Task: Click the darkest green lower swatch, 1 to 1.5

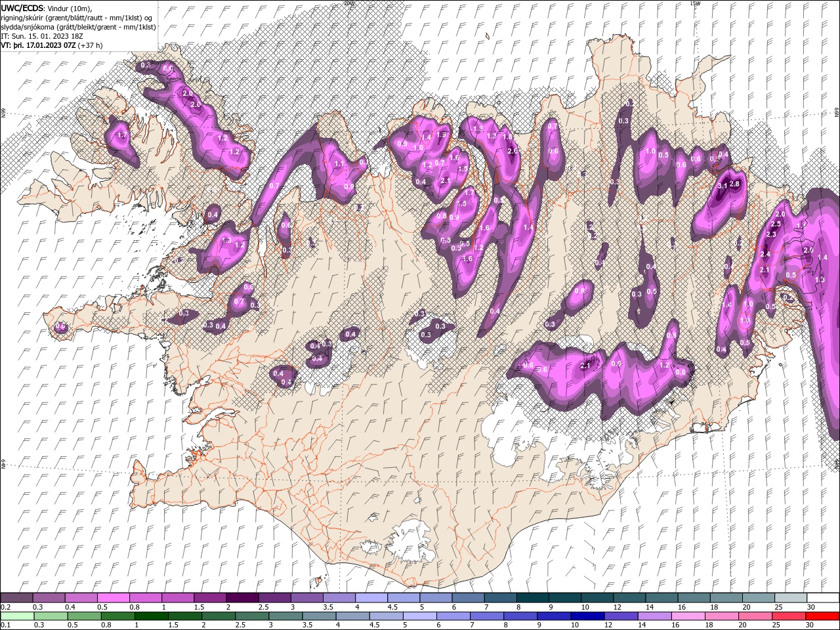Action: coord(151,616)
